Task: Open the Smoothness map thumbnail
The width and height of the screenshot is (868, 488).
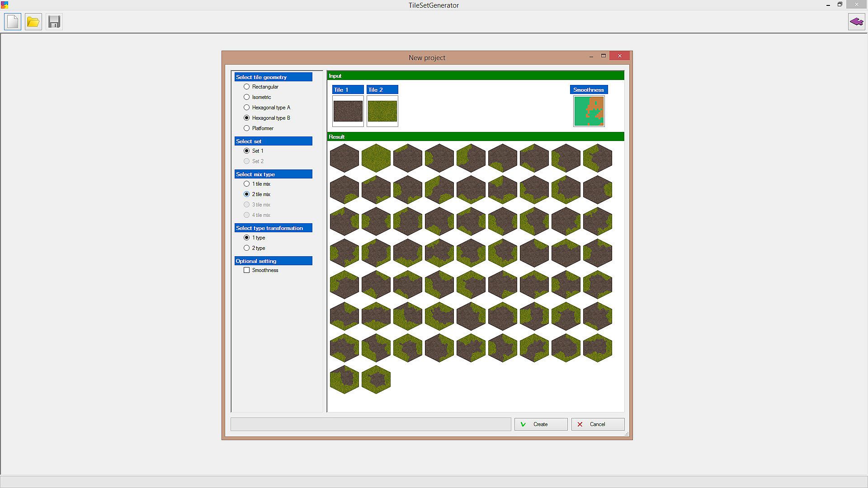Action: (589, 111)
